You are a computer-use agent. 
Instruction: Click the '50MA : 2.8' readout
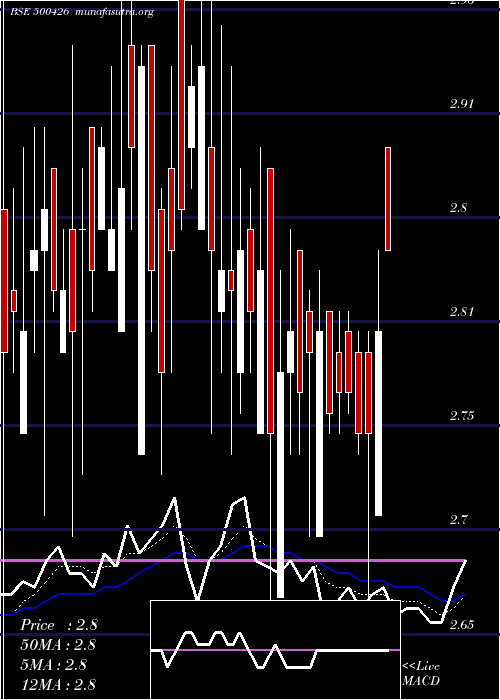coord(58,645)
